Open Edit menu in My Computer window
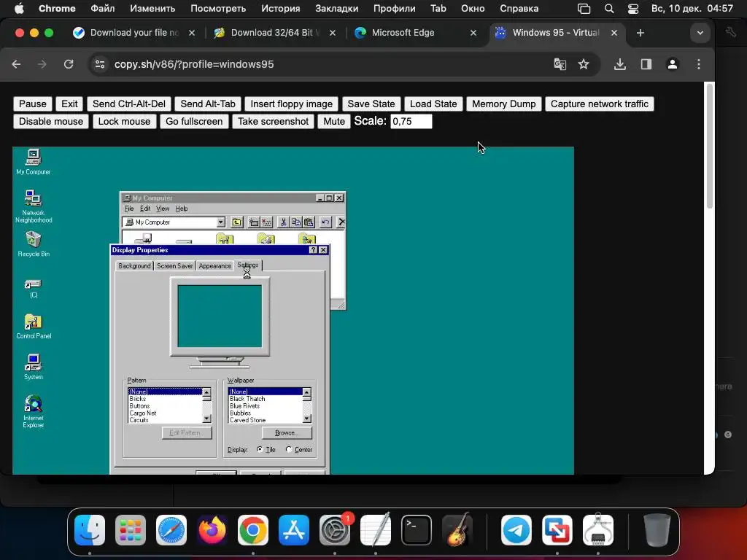 tap(145, 209)
